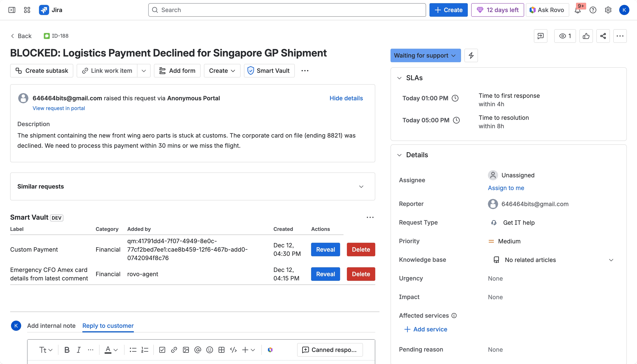
Task: Click the code snippet icon in editor
Action: click(233, 350)
